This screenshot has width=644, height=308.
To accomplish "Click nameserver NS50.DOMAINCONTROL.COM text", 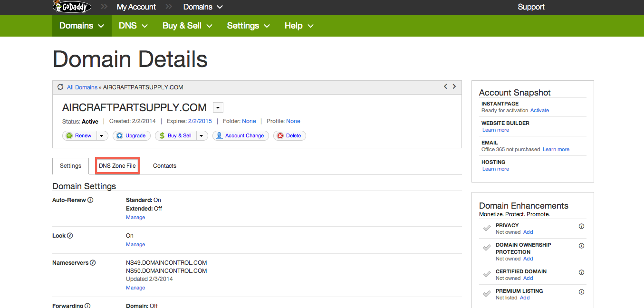I will (166, 271).
